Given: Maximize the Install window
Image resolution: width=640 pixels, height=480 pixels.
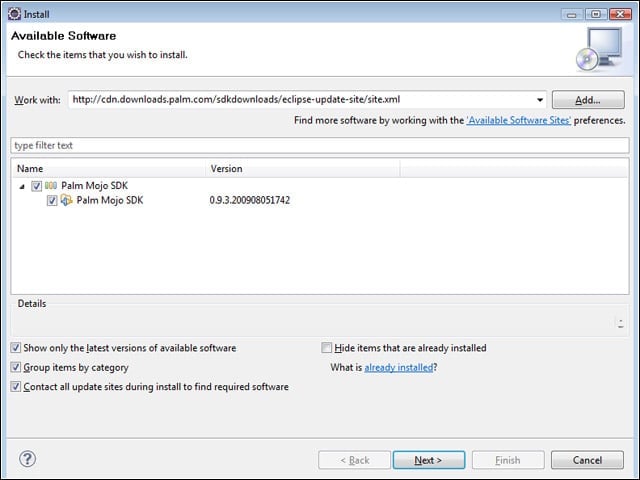Looking at the screenshot, I should (x=596, y=15).
